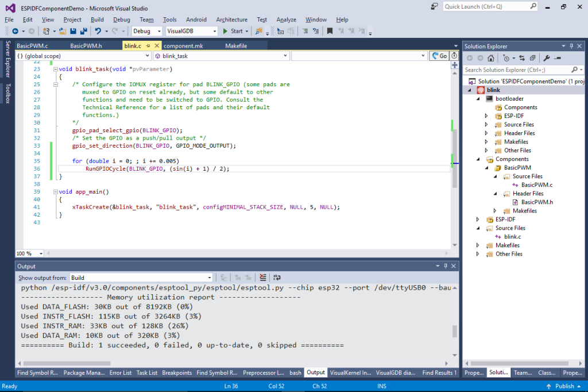Click the Output horizontal scrollbar thumb
Viewport: 588px width, 392px height.
tap(67, 363)
